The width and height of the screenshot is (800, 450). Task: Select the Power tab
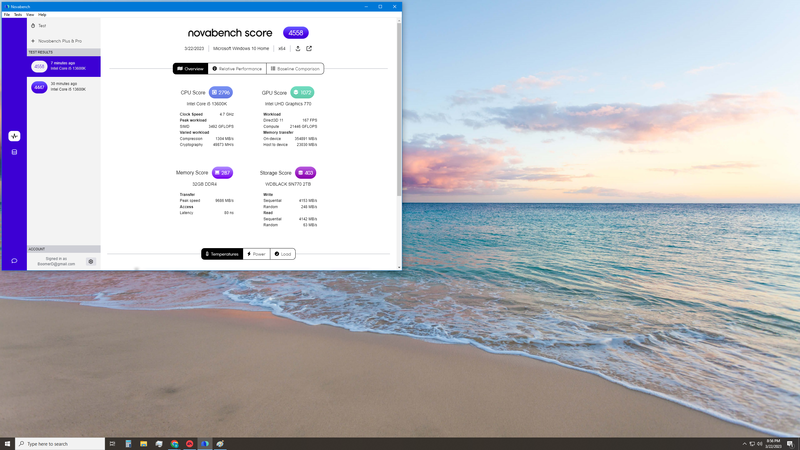pyautogui.click(x=257, y=254)
